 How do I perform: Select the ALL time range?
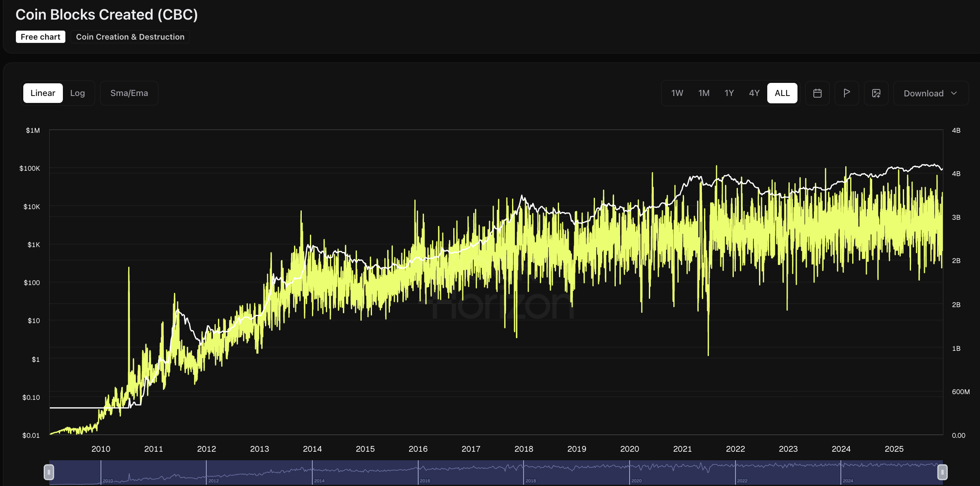[782, 93]
